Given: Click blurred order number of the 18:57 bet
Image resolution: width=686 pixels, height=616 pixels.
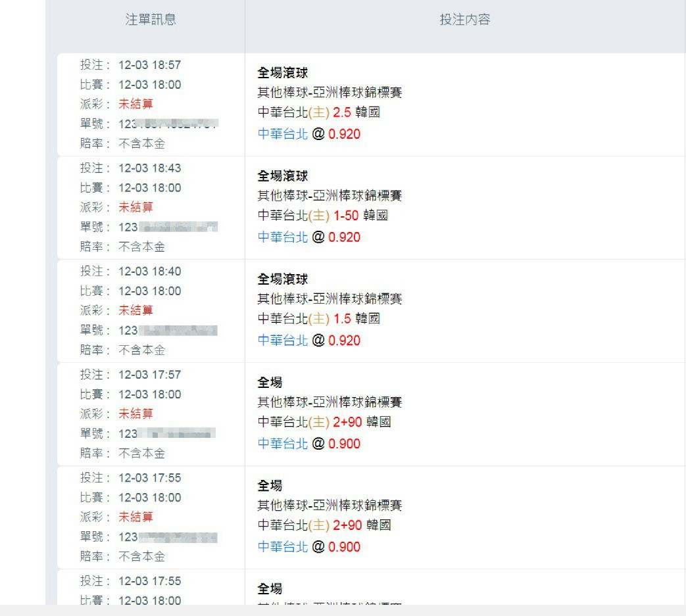Looking at the screenshot, I should click(168, 124).
